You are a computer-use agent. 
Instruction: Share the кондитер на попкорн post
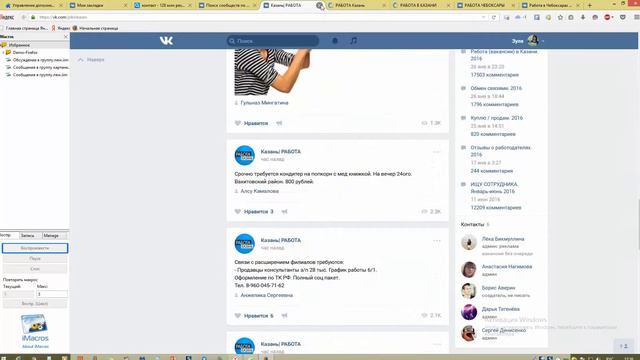284,211
